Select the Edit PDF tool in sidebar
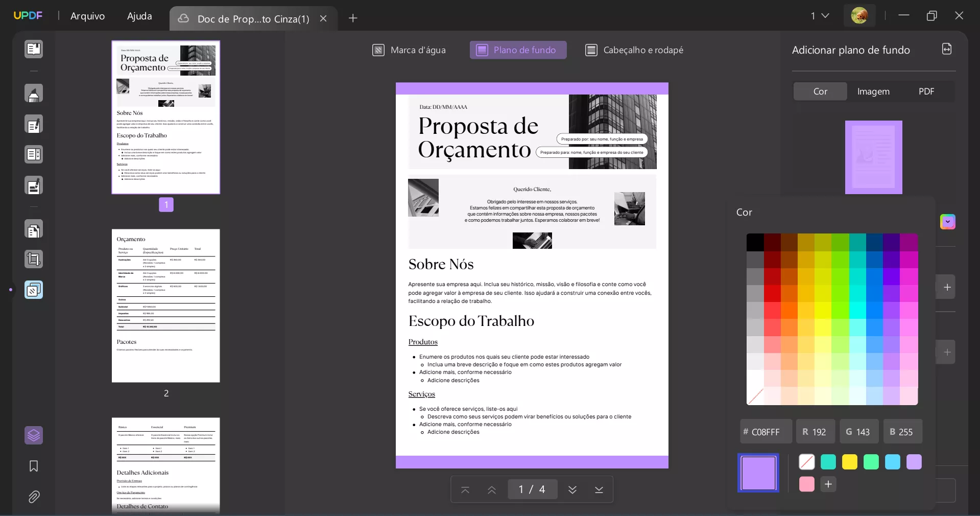Viewport: 980px width, 516px height. coord(34,124)
